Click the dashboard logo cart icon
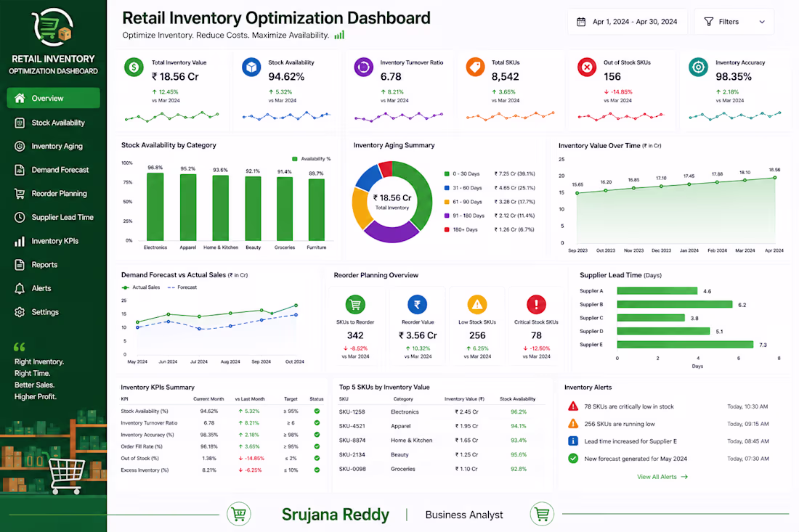The image size is (799, 532). [53, 27]
